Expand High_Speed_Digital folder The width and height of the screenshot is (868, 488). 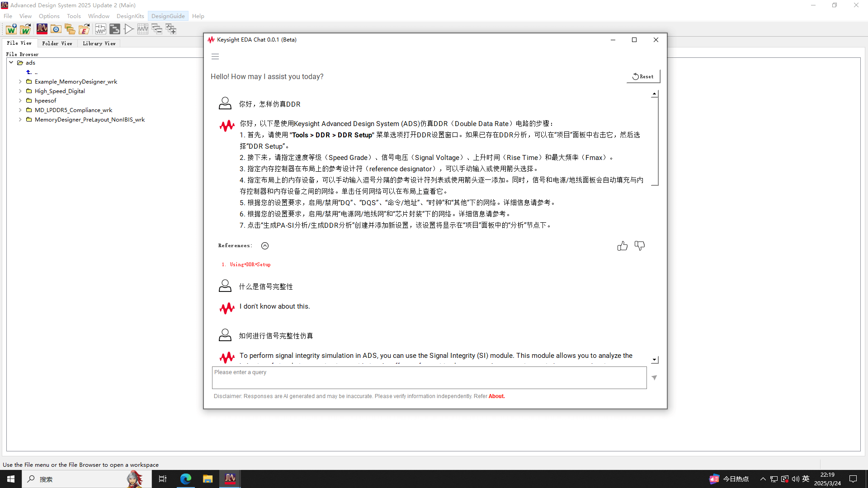(20, 91)
